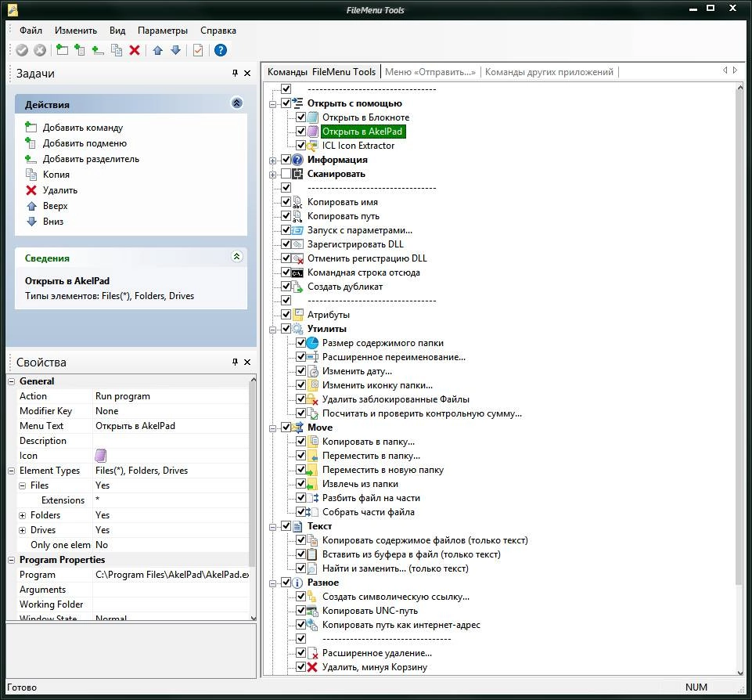Pin the Свойства panel
The height and width of the screenshot is (700, 752).
tap(235, 362)
